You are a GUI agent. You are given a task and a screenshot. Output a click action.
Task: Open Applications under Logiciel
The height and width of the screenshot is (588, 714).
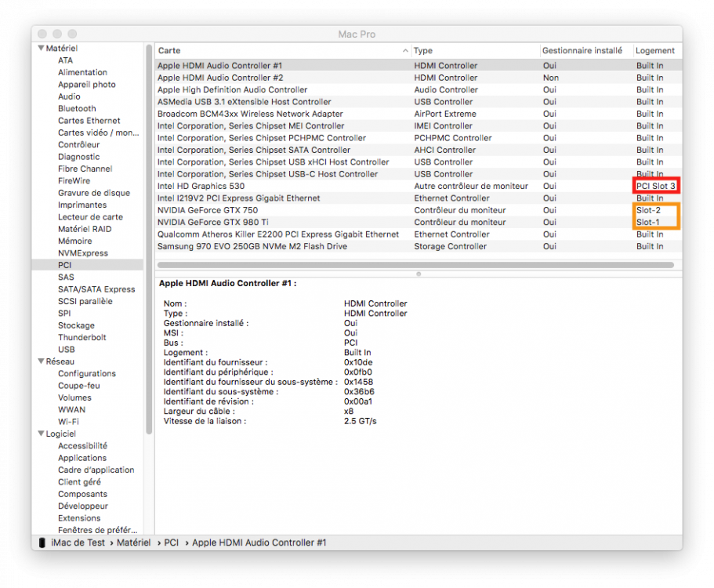(x=82, y=458)
